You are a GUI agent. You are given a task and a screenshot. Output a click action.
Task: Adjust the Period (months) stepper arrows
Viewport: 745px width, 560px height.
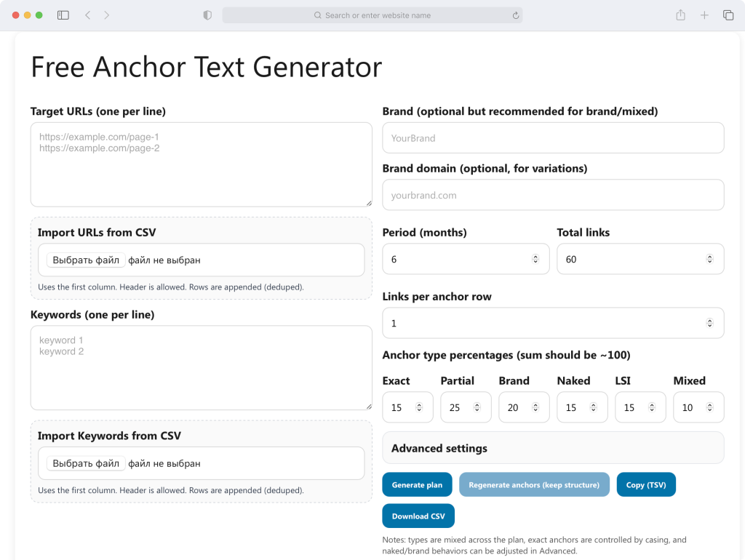(x=535, y=259)
